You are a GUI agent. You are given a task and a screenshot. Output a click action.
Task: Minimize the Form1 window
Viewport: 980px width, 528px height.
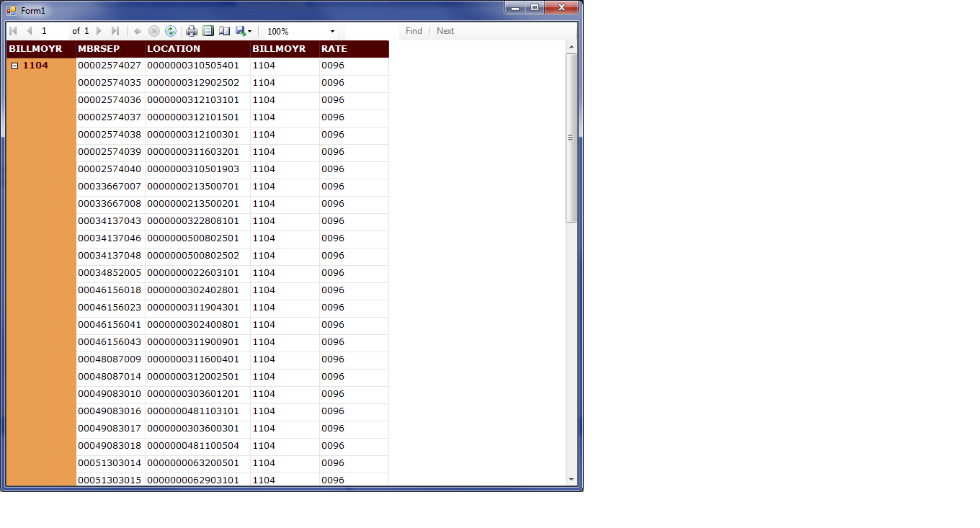515,7
